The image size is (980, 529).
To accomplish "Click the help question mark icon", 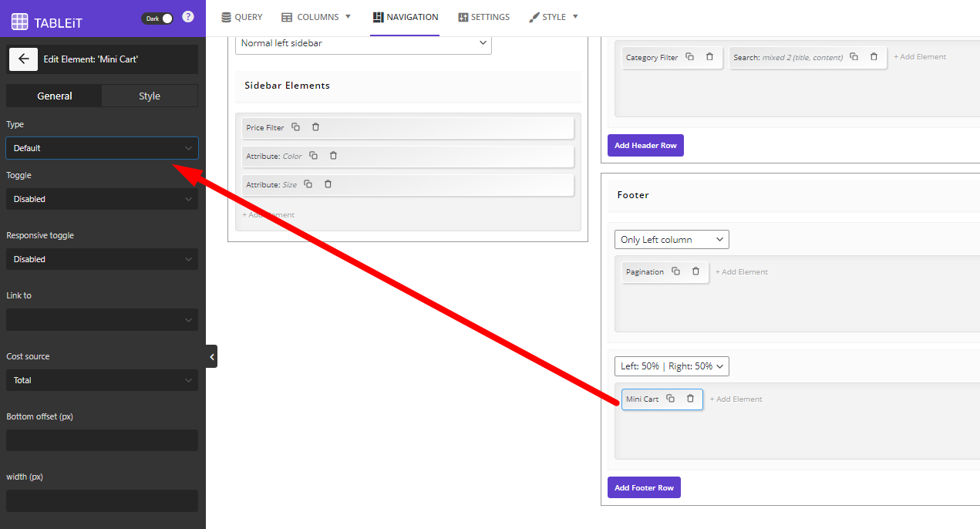I will click(x=187, y=17).
